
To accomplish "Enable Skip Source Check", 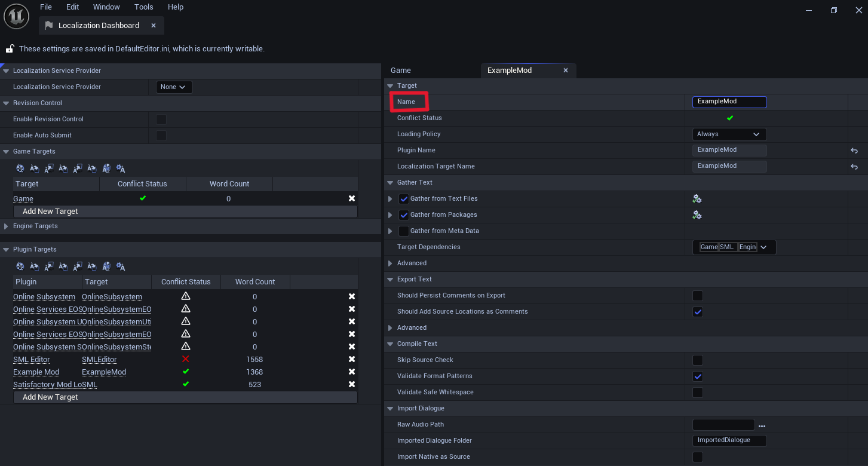I will pyautogui.click(x=698, y=360).
